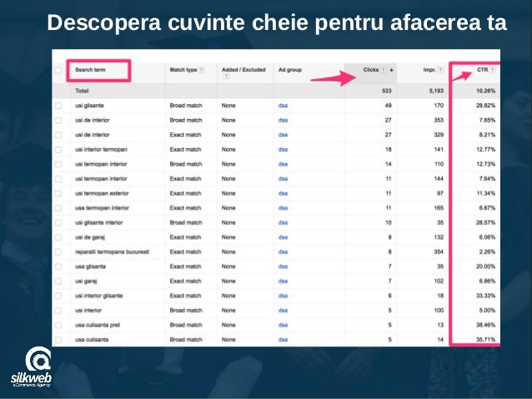This screenshot has width=532, height=399.
Task: Click the search term 'usi glisante'
Action: (89, 106)
